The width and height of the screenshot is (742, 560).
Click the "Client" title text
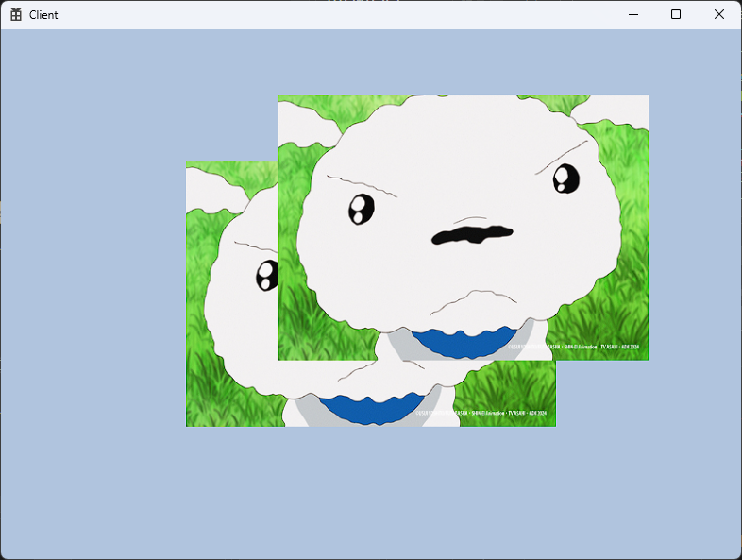(x=43, y=15)
